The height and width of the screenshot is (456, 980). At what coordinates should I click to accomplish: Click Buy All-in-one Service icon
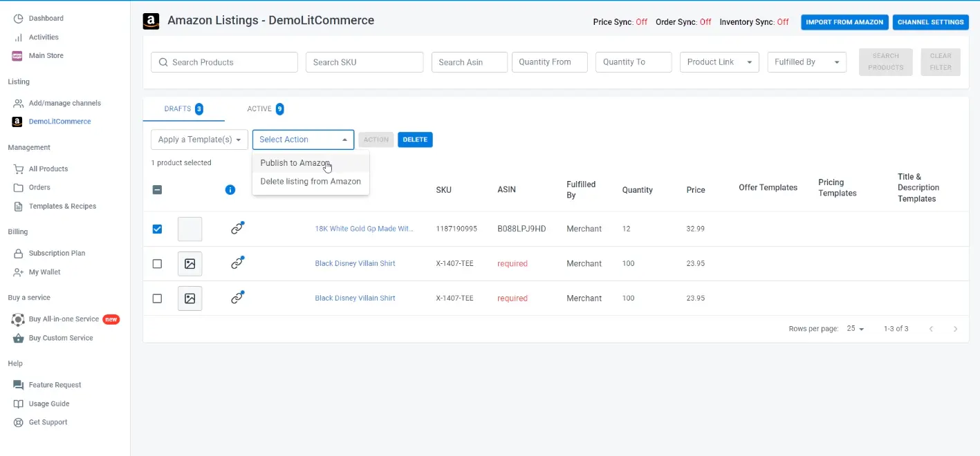[x=18, y=319]
